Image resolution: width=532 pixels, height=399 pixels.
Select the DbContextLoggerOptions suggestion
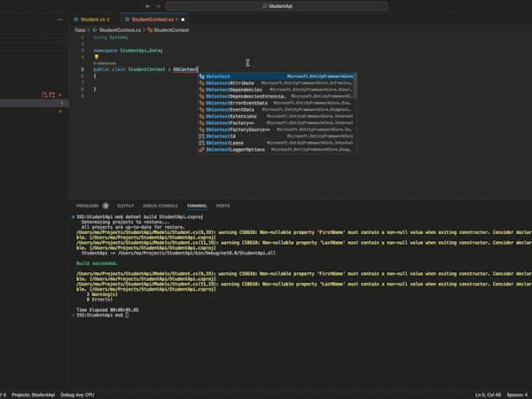coord(277,150)
